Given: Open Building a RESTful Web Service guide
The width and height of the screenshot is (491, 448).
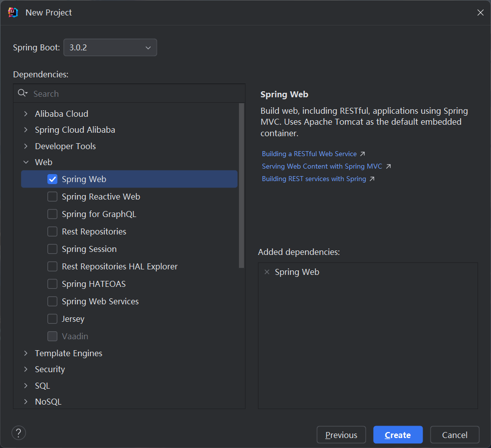Looking at the screenshot, I should click(309, 154).
